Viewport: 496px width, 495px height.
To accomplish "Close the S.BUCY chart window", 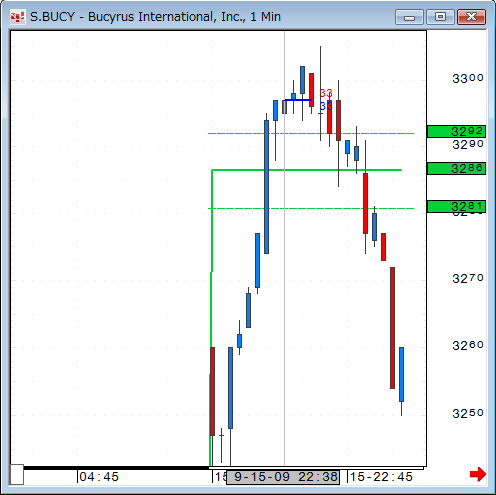I will click(471, 17).
